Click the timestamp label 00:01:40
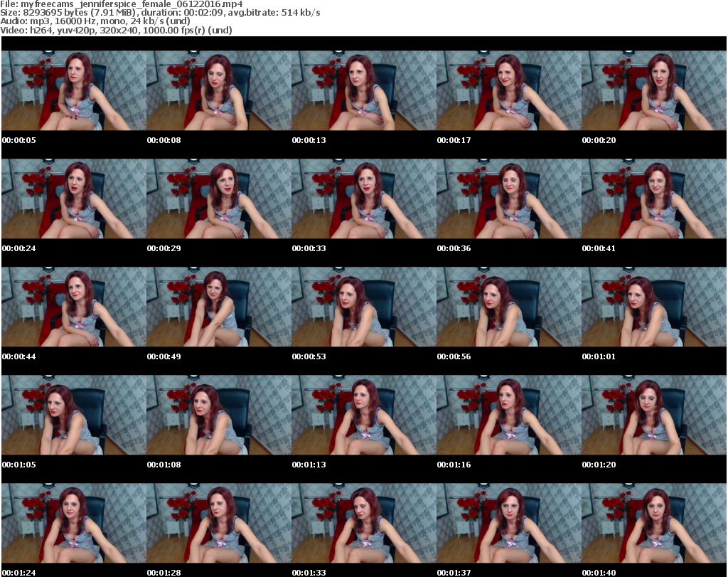 tap(599, 573)
